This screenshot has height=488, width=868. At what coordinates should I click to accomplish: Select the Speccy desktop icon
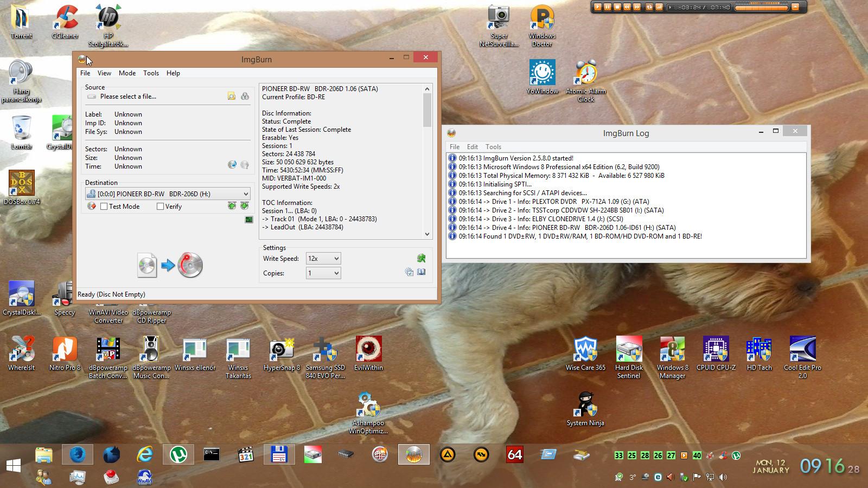[x=65, y=299]
